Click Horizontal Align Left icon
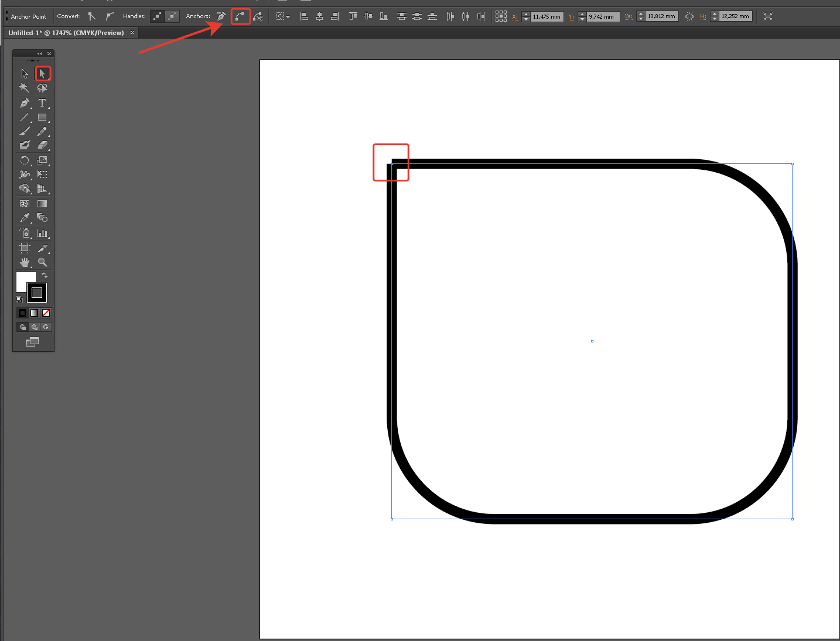The image size is (840, 641). [x=304, y=16]
